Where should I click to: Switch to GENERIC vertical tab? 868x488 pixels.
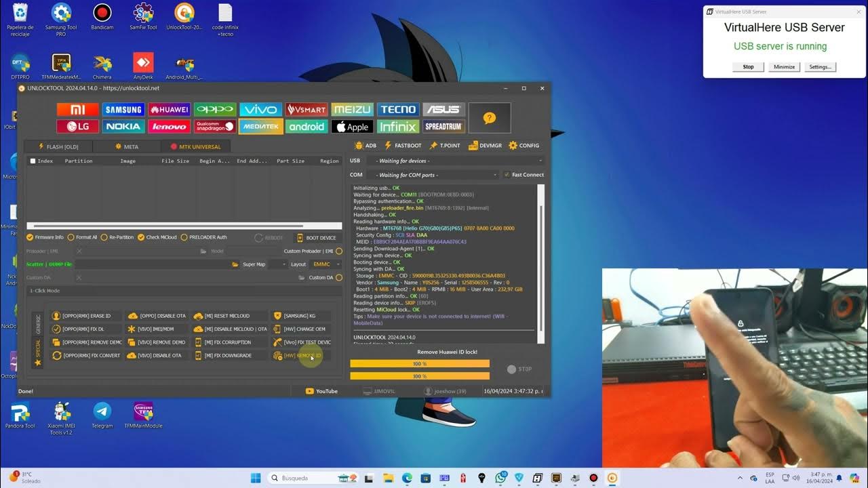point(37,324)
